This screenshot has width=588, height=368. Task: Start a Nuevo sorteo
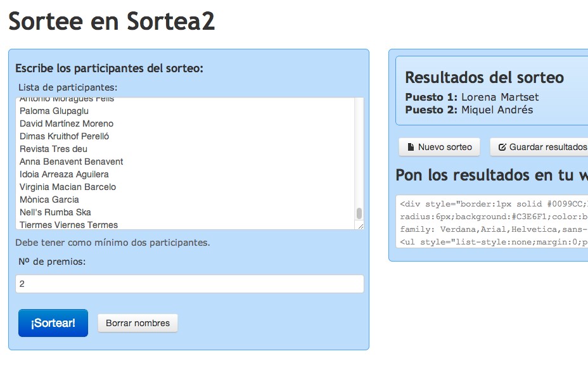pyautogui.click(x=439, y=147)
